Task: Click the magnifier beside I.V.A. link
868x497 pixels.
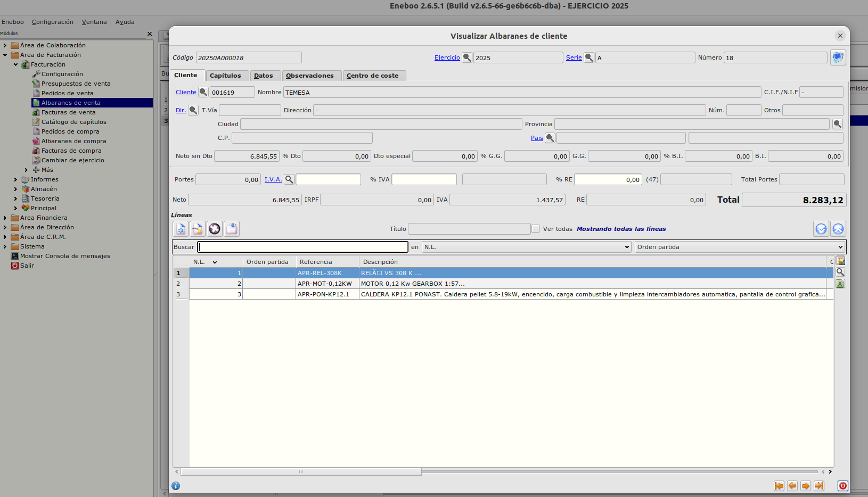Action: tap(289, 179)
